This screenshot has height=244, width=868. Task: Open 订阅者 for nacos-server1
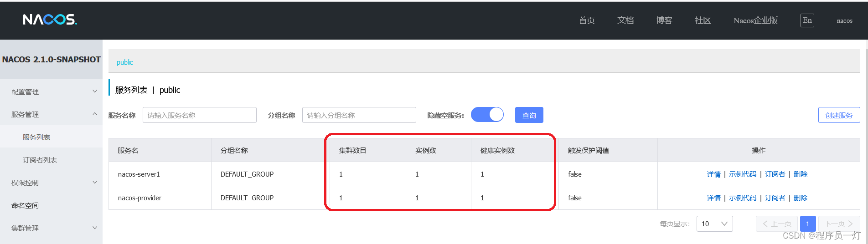coord(775,174)
